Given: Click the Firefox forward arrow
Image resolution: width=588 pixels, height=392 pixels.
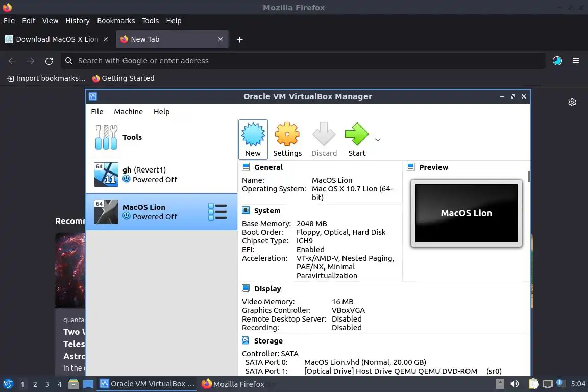Looking at the screenshot, I should tap(31, 61).
